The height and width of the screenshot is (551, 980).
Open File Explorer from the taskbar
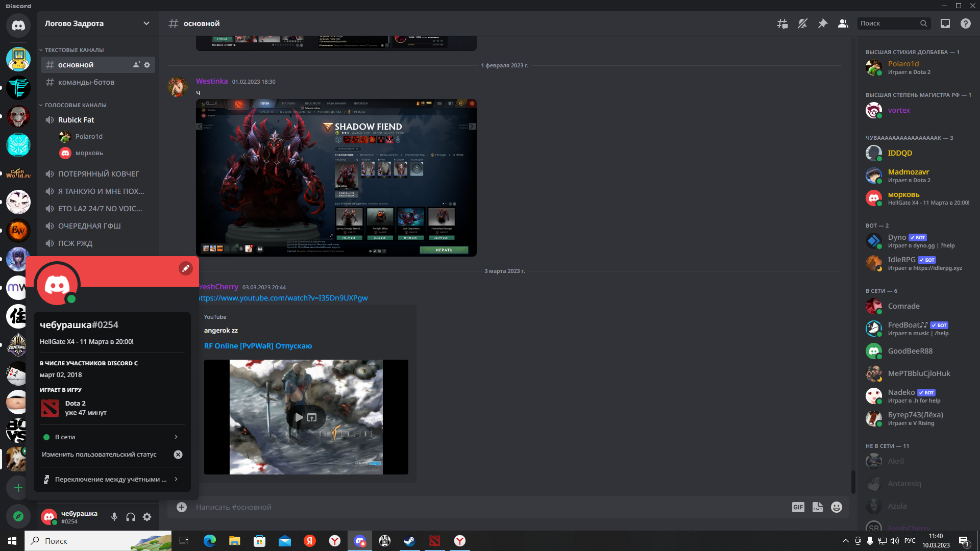234,541
